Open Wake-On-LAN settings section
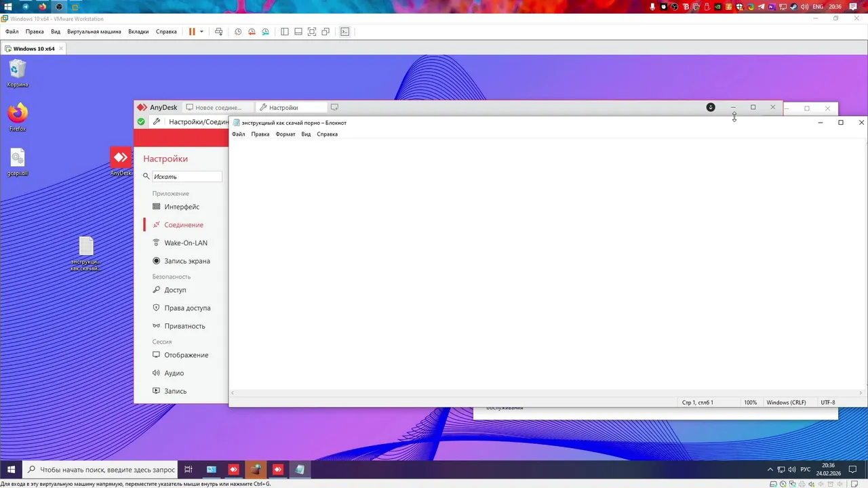The image size is (868, 488). pos(186,243)
